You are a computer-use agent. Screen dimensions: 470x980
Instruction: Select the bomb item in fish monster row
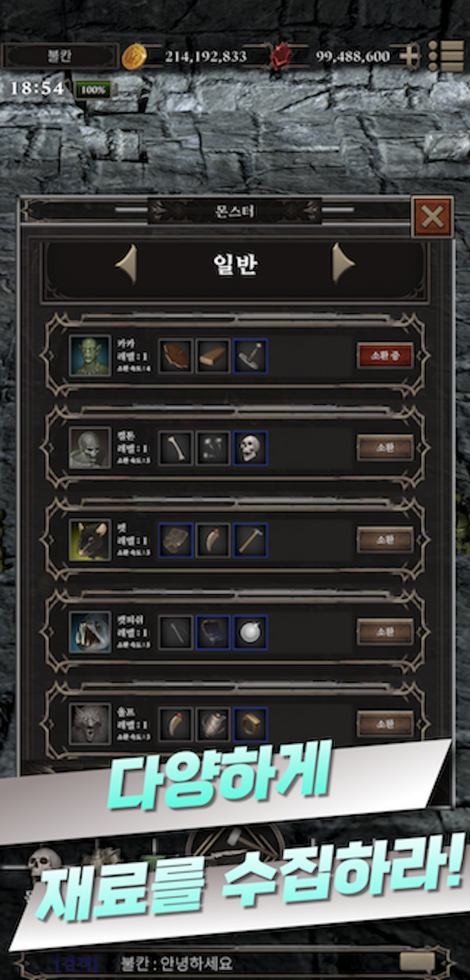(x=250, y=633)
